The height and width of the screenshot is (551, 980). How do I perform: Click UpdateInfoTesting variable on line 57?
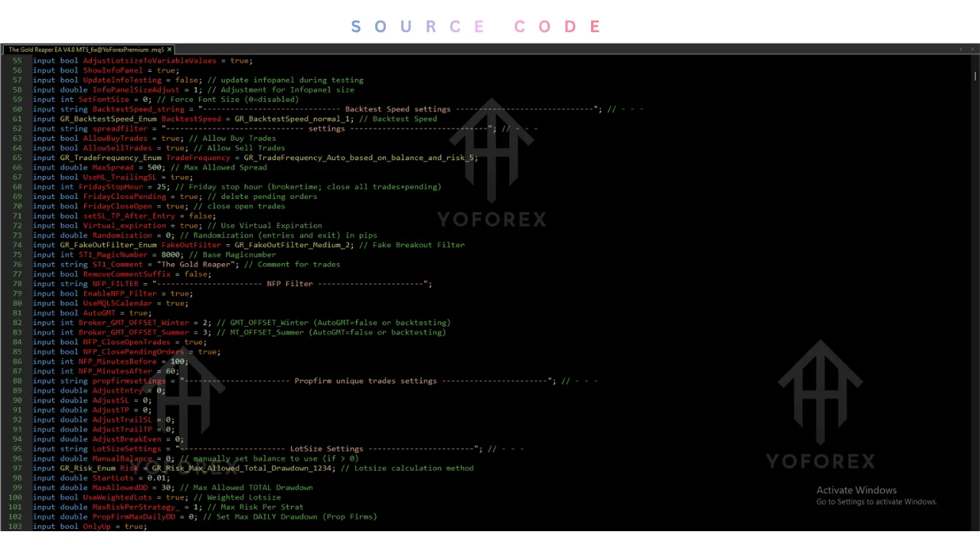coord(122,80)
